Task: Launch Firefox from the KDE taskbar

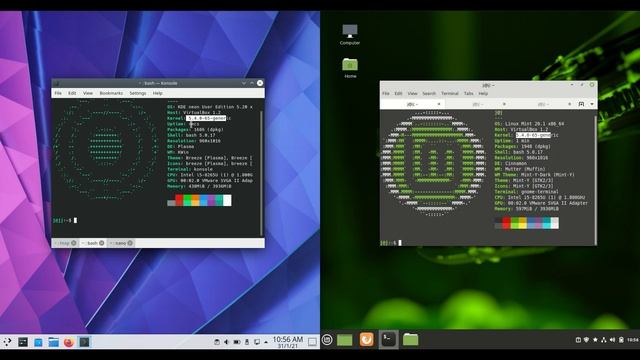Action: 69,342
